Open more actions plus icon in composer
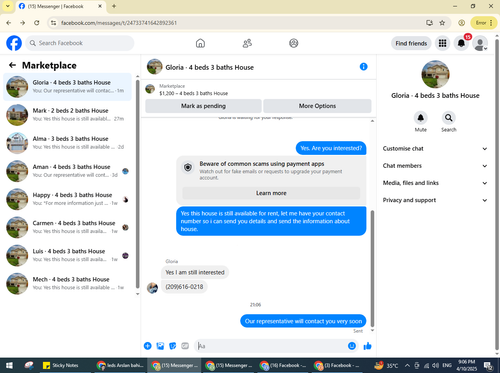500x373 pixels. [x=148, y=346]
